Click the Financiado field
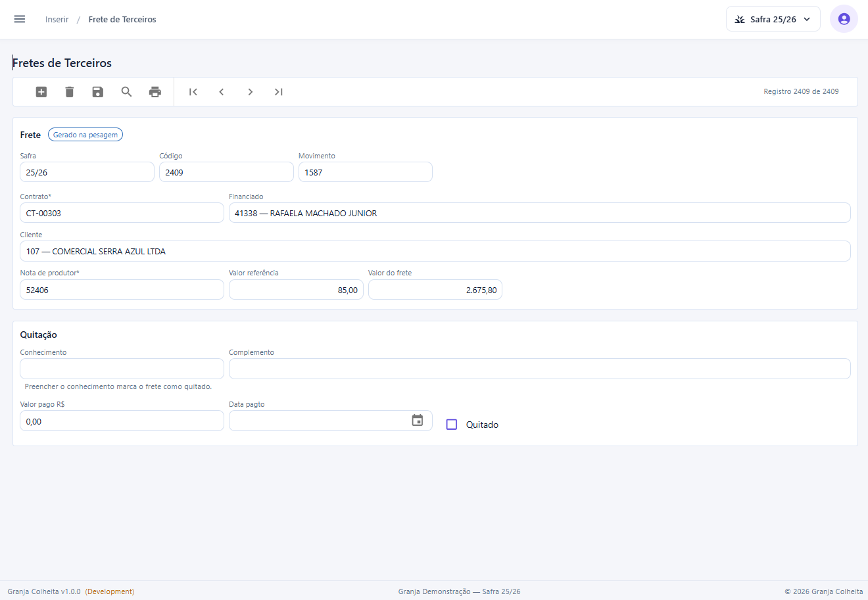The image size is (868, 600). pyautogui.click(x=540, y=213)
